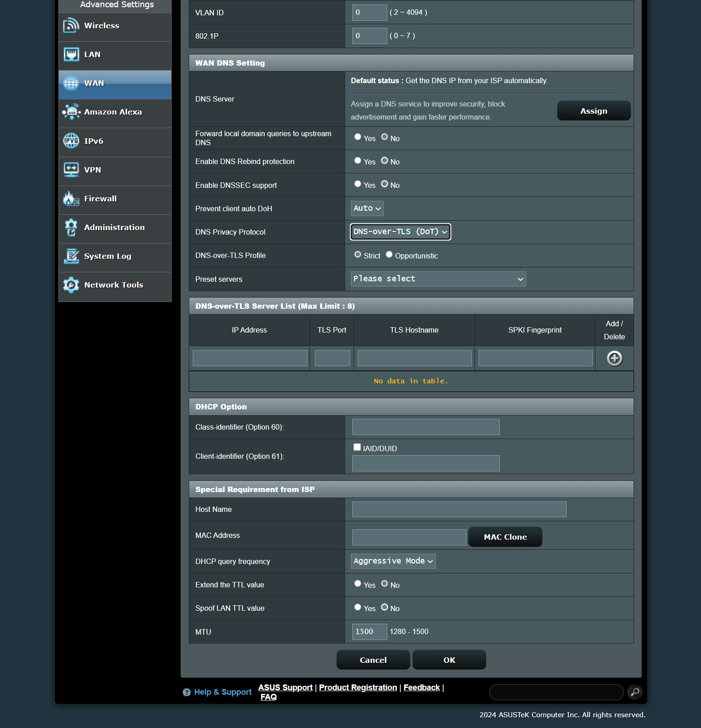This screenshot has height=728, width=701.
Task: Click the TLS Port input field
Action: (333, 358)
